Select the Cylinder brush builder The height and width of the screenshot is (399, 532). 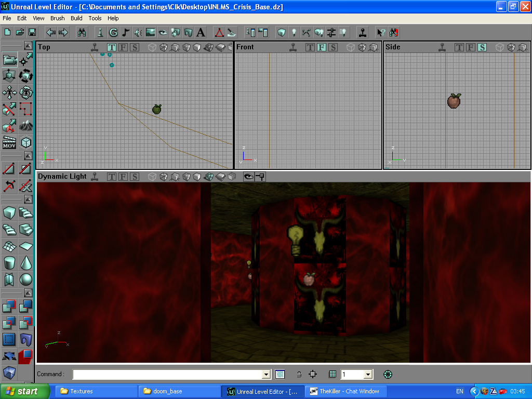tap(9, 262)
